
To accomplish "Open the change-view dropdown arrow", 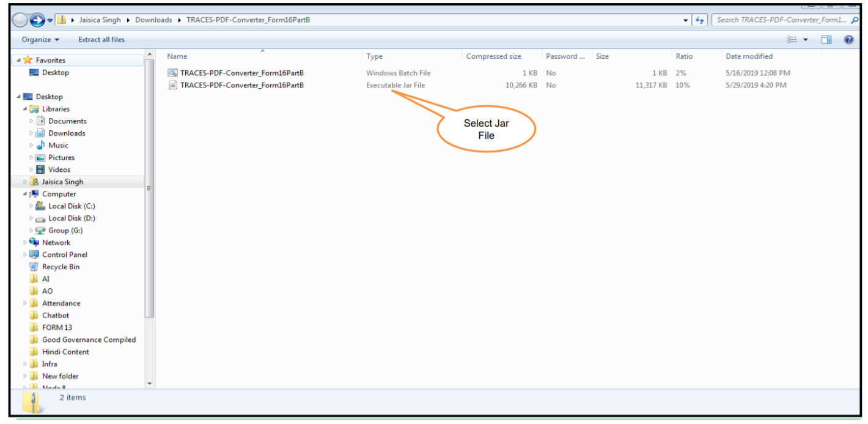I will tap(805, 39).
